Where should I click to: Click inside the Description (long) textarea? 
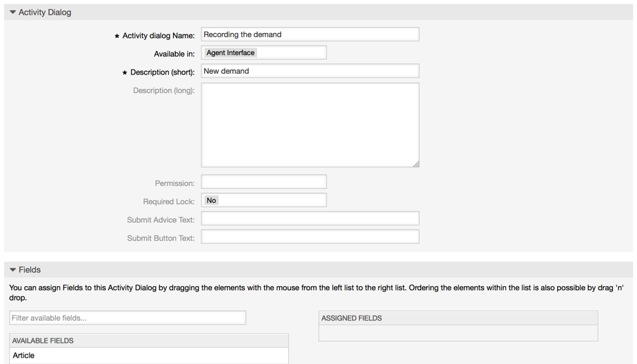click(310, 125)
